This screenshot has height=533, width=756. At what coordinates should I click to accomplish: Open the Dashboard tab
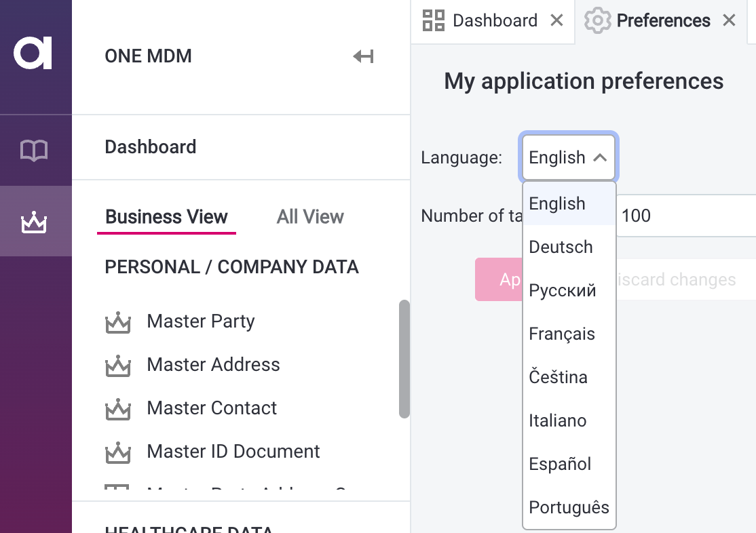[x=495, y=20]
